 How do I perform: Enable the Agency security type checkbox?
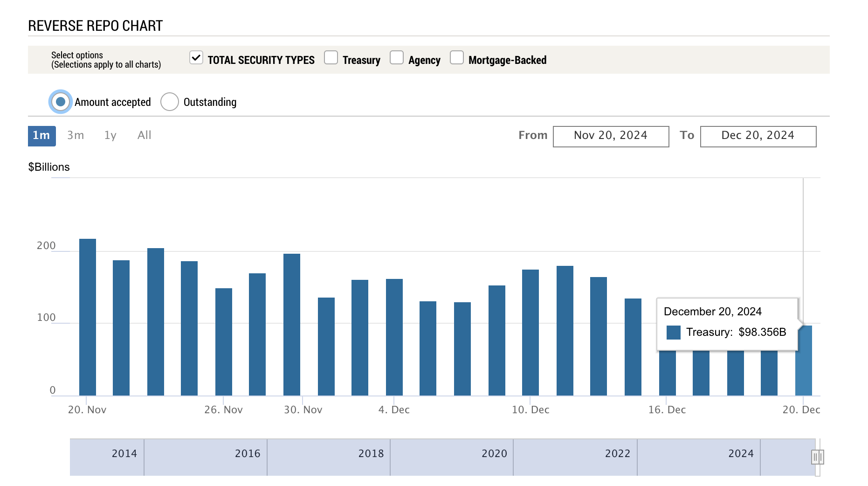tap(397, 58)
